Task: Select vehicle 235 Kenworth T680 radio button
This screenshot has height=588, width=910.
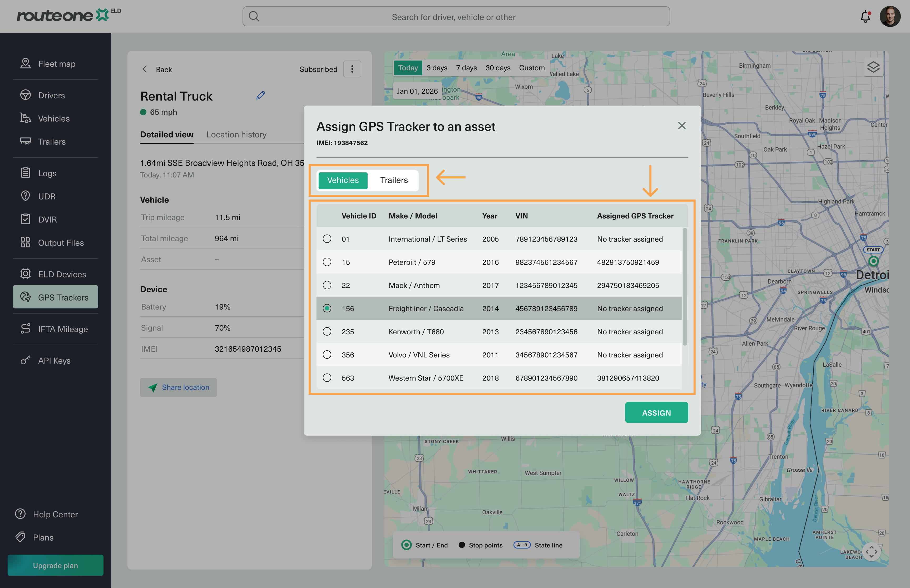Action: coord(327,331)
